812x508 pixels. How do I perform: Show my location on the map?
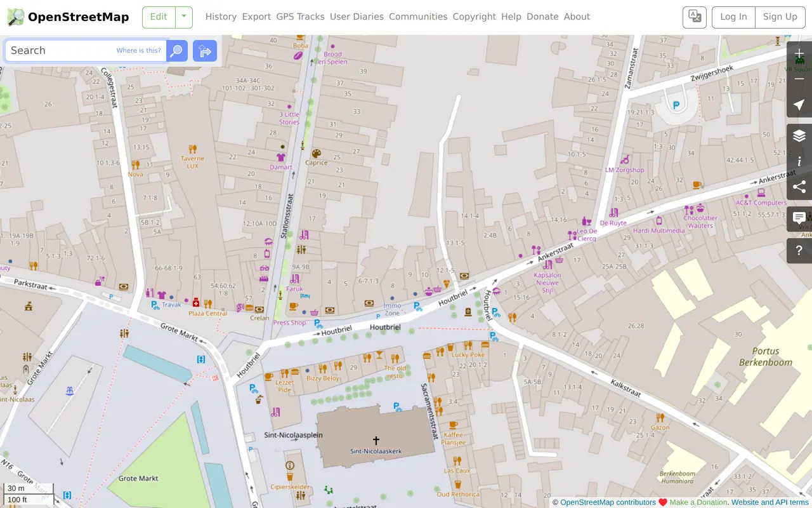coord(799,105)
